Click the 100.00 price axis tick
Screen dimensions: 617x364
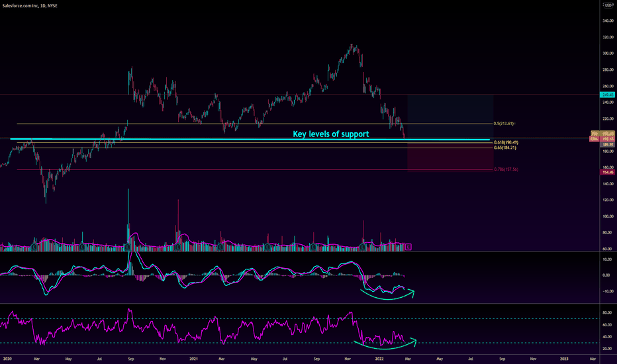tap(608, 216)
